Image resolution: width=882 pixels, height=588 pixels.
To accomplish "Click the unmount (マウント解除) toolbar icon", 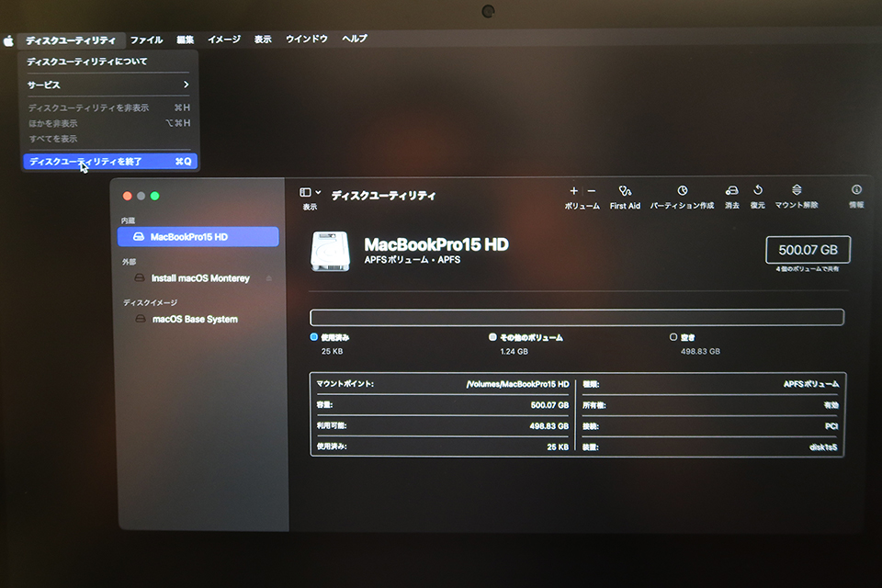I will point(797,189).
